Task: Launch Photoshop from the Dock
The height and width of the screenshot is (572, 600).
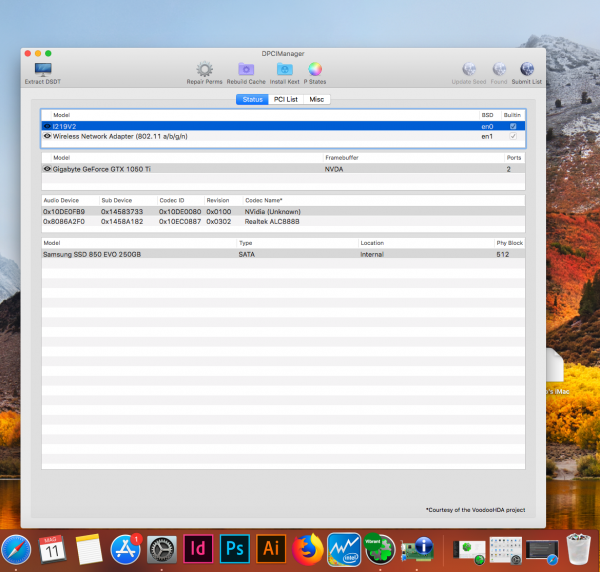Action: 234,548
